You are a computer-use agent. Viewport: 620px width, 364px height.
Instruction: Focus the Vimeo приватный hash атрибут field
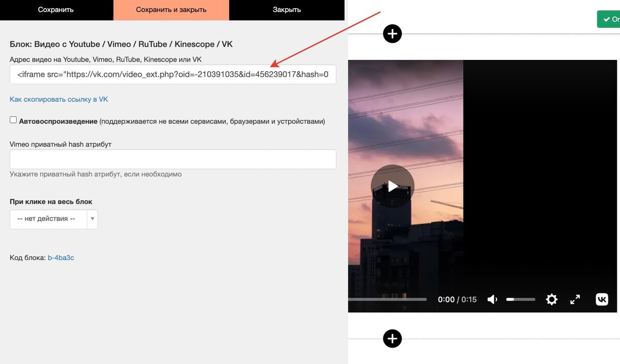click(173, 159)
